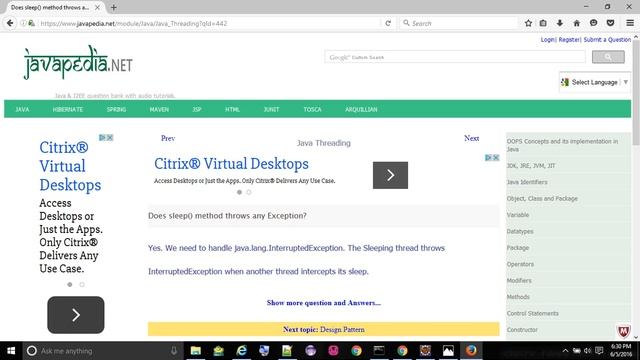
Task: Click the Google custom search magnifier button
Action: [x=608, y=57]
